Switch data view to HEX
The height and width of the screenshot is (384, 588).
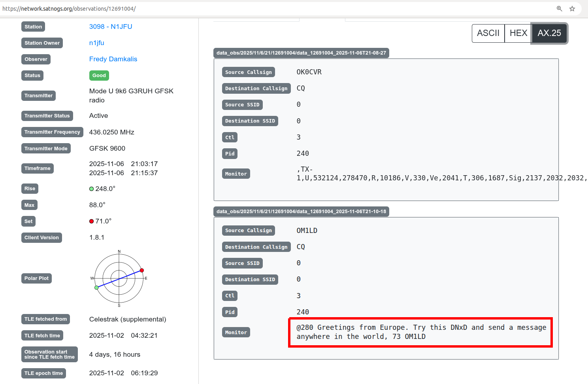click(518, 33)
